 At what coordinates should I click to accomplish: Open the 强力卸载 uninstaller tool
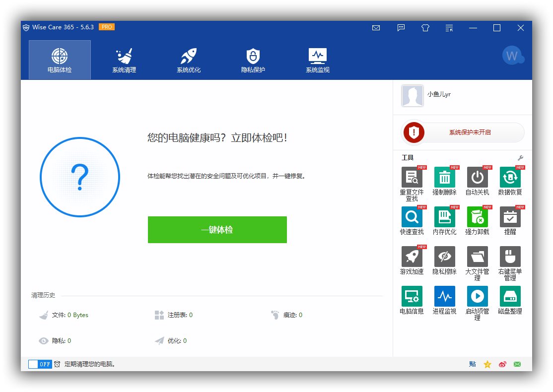[x=477, y=217]
